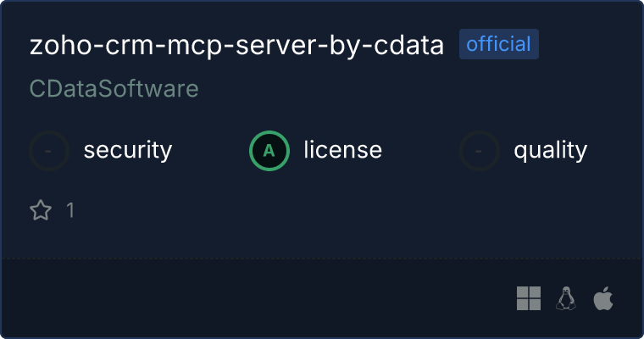The height and width of the screenshot is (339, 644).
Task: Click the blank gap between security and license
Action: (x=210, y=151)
